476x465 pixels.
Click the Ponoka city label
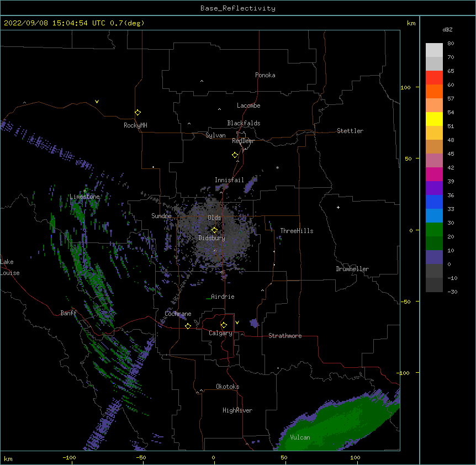click(x=265, y=75)
